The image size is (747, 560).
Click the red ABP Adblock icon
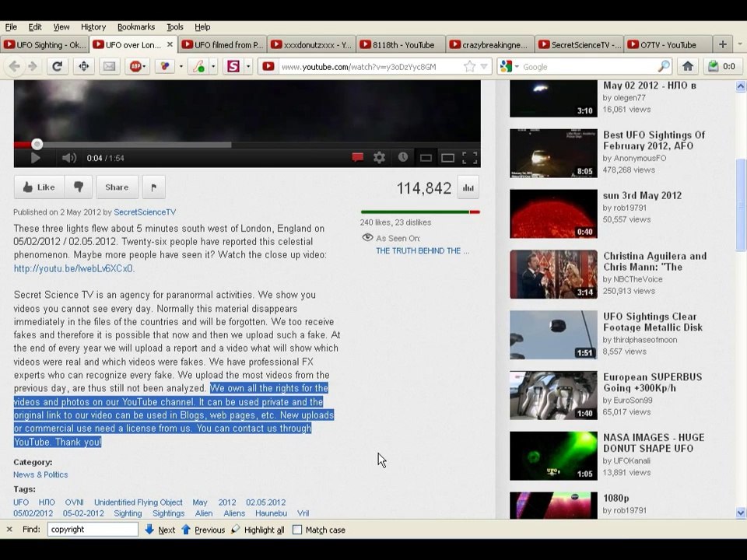135,66
